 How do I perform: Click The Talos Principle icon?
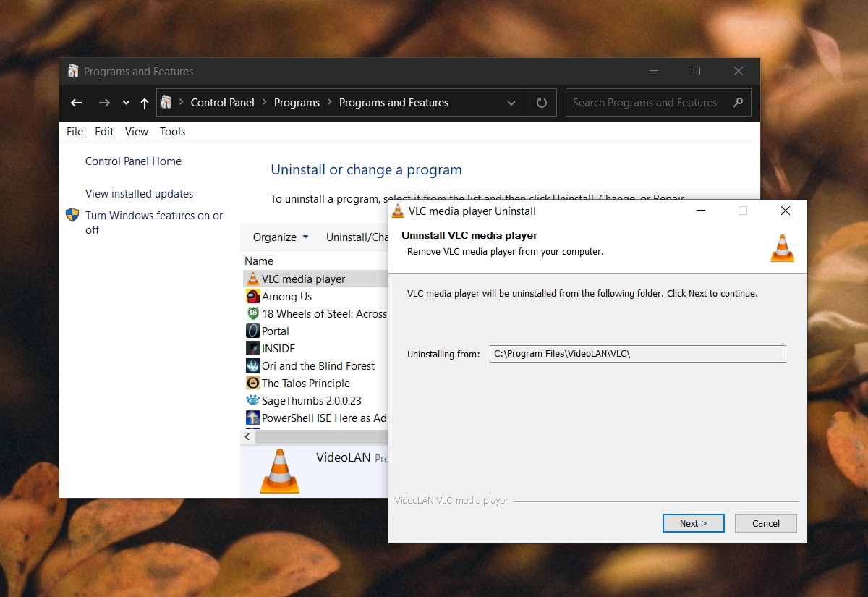(x=252, y=383)
